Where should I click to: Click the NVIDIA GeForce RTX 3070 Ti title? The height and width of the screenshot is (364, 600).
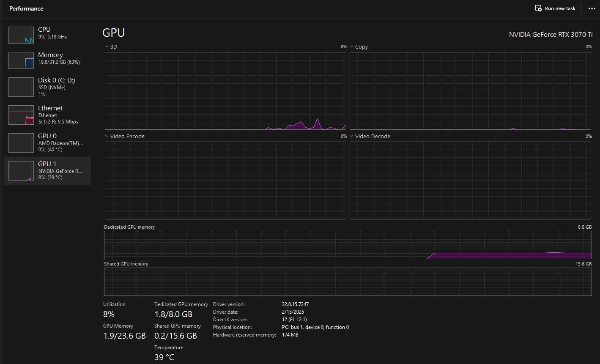(551, 35)
